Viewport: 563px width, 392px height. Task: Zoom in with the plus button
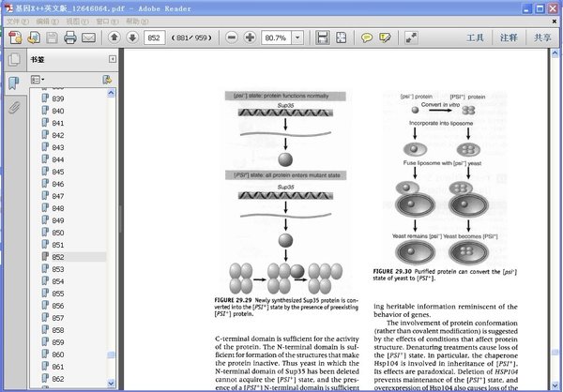point(250,38)
